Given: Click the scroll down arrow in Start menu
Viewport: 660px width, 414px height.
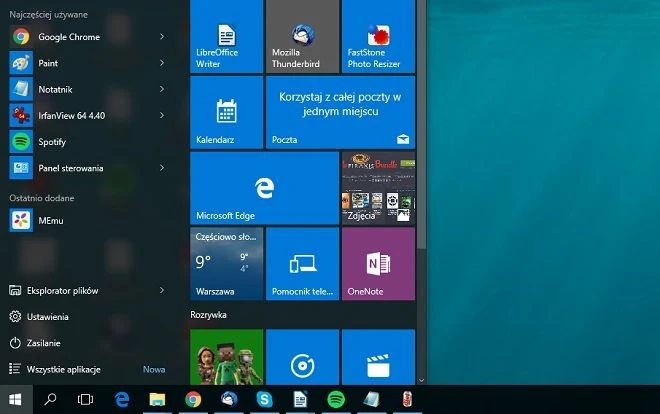Looking at the screenshot, I should [x=422, y=380].
